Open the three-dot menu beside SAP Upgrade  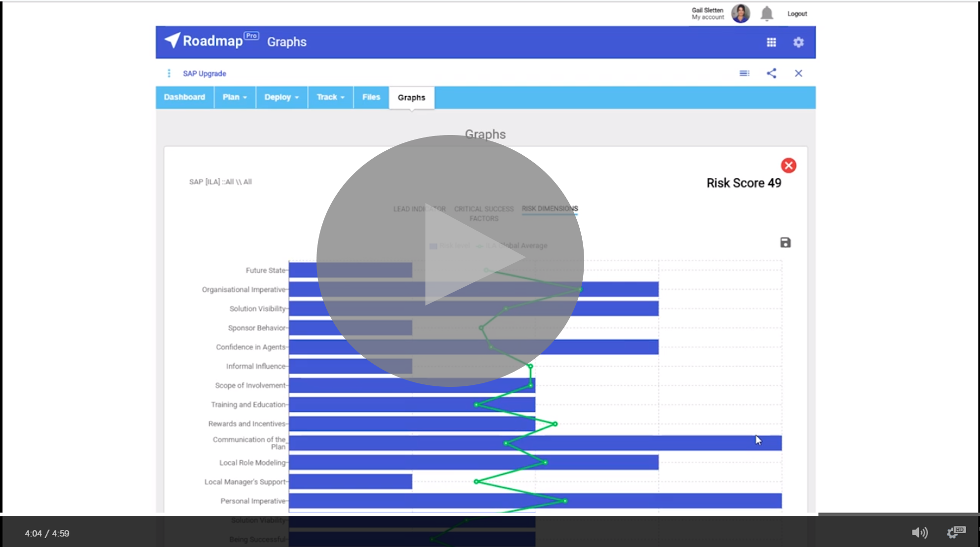coord(169,73)
